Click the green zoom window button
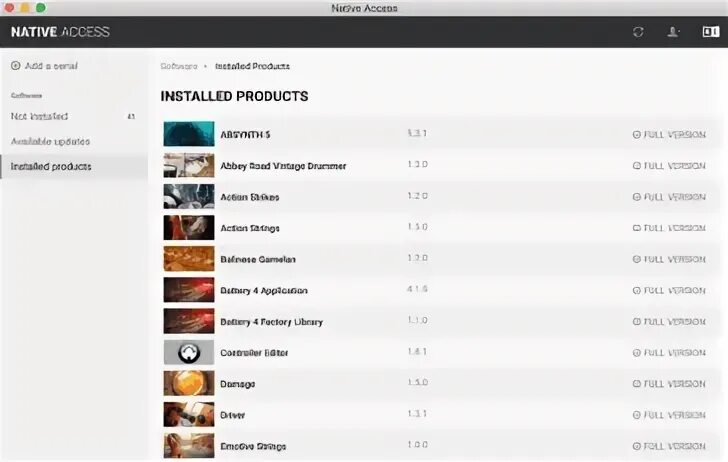This screenshot has height=462, width=728. pyautogui.click(x=41, y=7)
